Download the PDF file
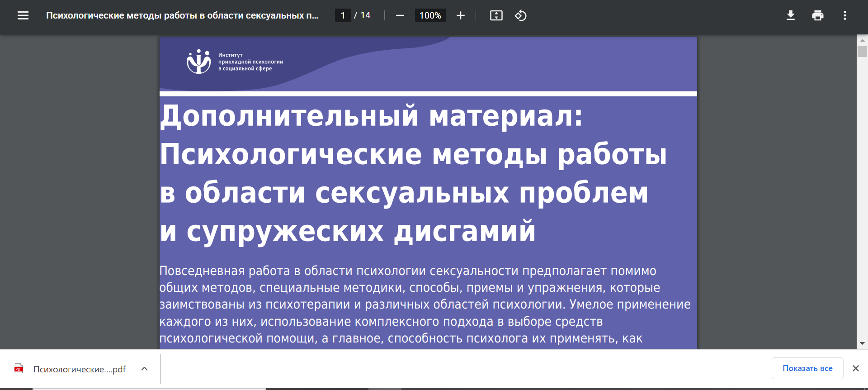Screen dimensions: 868x390 tap(791, 15)
